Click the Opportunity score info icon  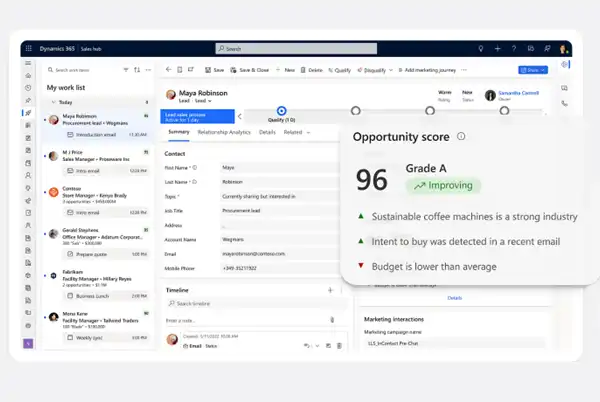[460, 136]
